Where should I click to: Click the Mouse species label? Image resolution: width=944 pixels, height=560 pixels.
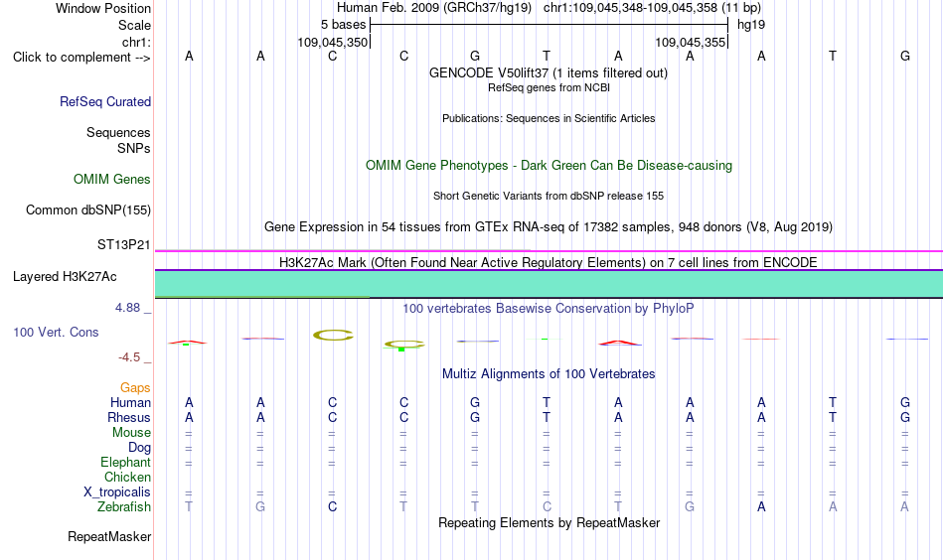pos(131,433)
